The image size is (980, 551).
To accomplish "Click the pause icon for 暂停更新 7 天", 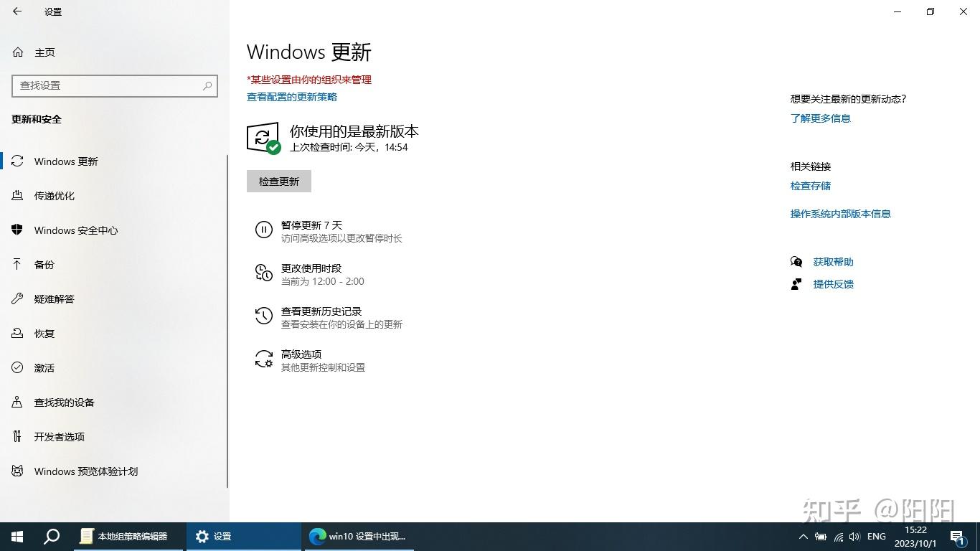I will (264, 230).
